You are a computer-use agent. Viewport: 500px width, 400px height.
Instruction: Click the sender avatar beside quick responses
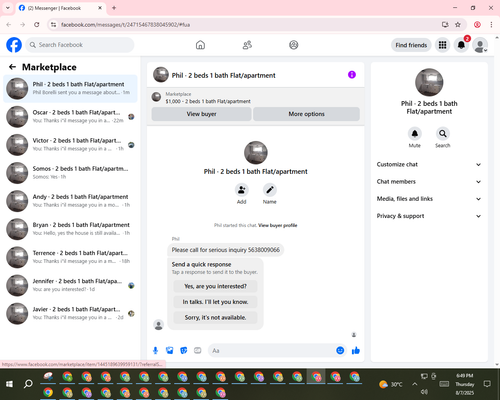[x=159, y=325]
